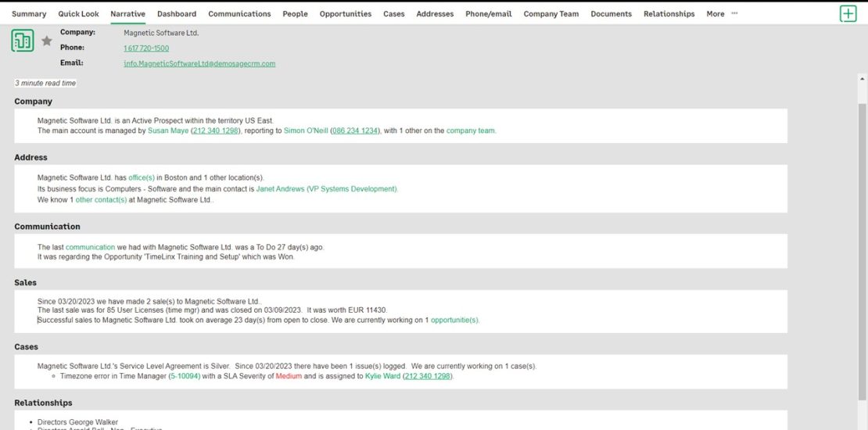Click the other contact(s) link
The image size is (868, 430).
click(x=101, y=200)
